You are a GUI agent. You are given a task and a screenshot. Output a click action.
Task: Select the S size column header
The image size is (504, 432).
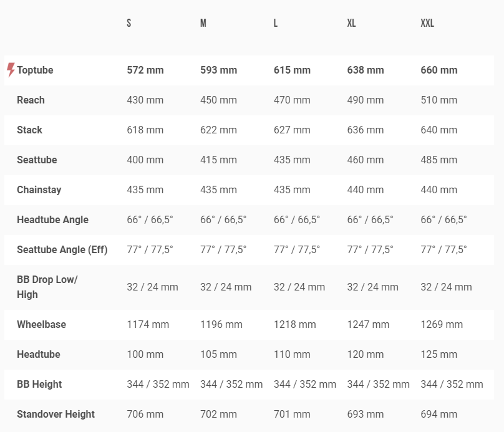[x=129, y=23]
